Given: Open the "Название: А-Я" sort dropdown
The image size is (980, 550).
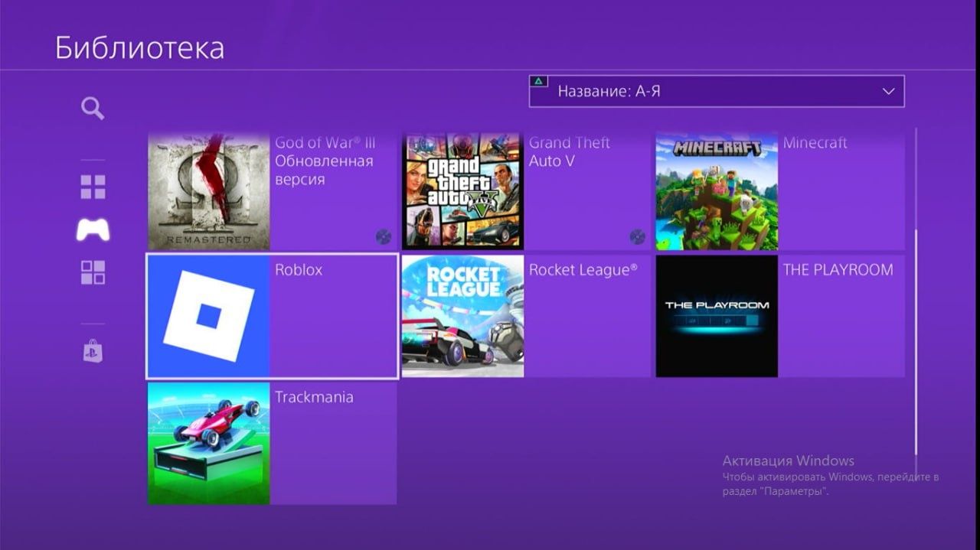Looking at the screenshot, I should click(x=717, y=91).
